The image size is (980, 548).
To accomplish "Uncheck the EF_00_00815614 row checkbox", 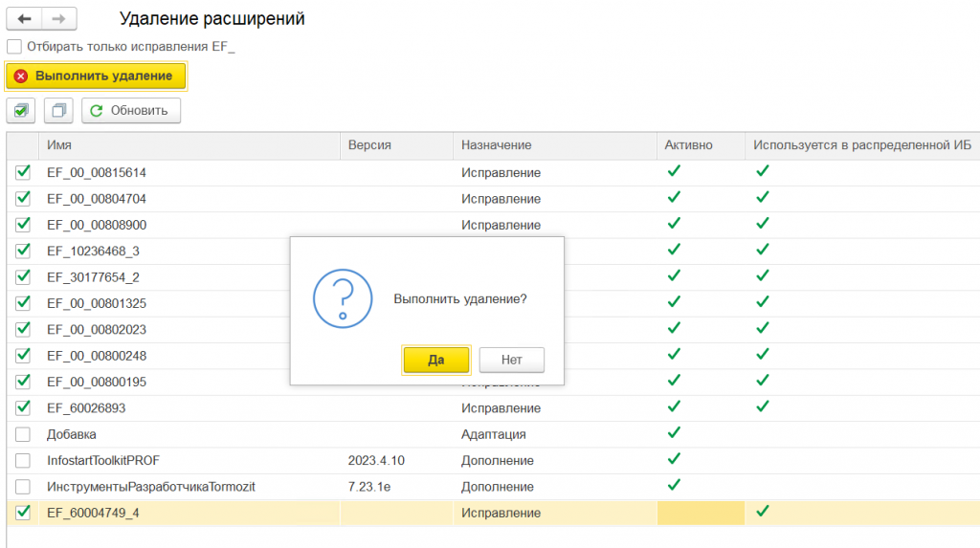I will 23,172.
